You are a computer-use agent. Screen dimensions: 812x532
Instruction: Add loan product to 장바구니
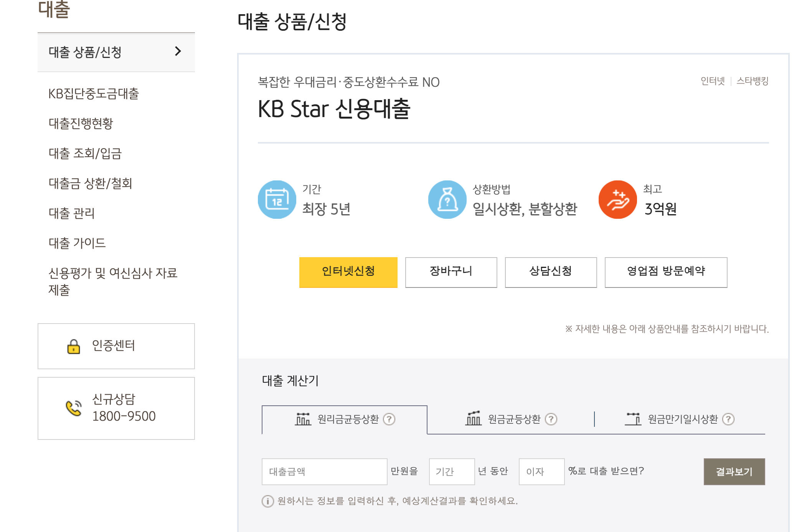[451, 272]
